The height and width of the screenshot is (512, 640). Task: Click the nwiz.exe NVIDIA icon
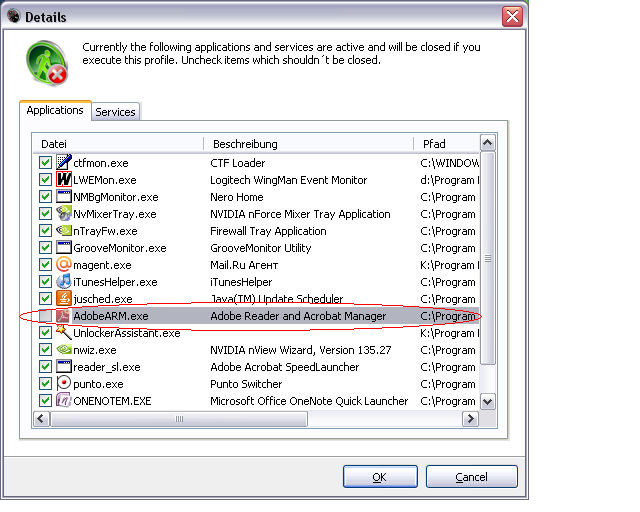pyautogui.click(x=64, y=349)
